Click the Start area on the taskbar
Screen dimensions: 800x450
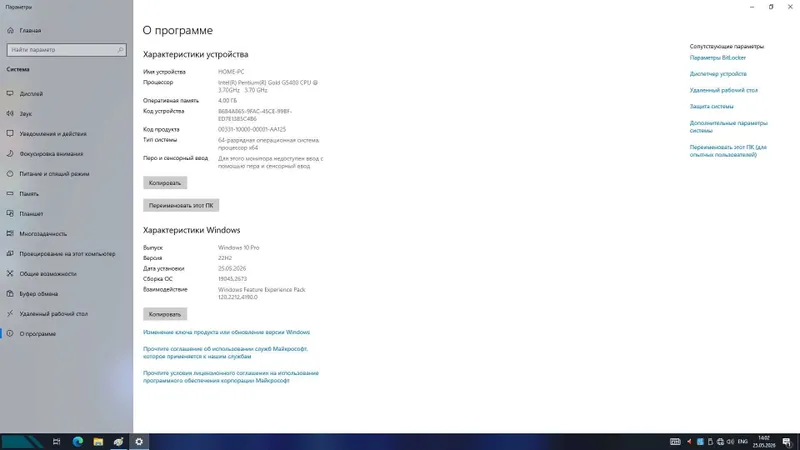click(22, 442)
